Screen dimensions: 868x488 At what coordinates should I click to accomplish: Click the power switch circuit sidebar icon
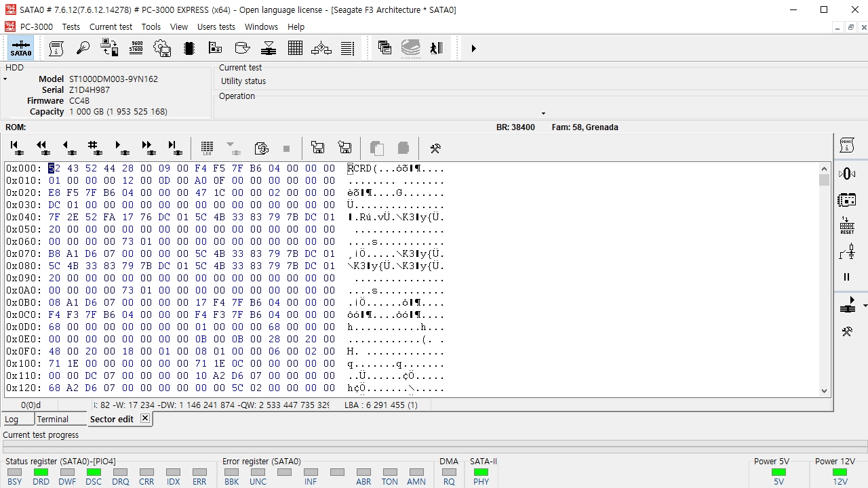pyautogui.click(x=847, y=252)
